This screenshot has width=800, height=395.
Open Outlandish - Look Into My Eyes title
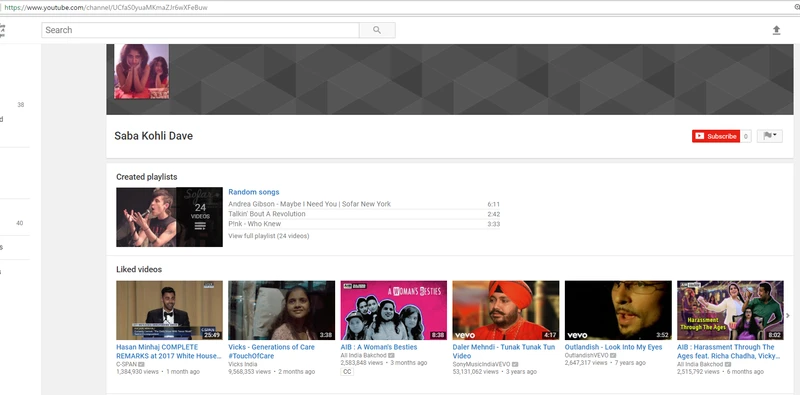(613, 347)
